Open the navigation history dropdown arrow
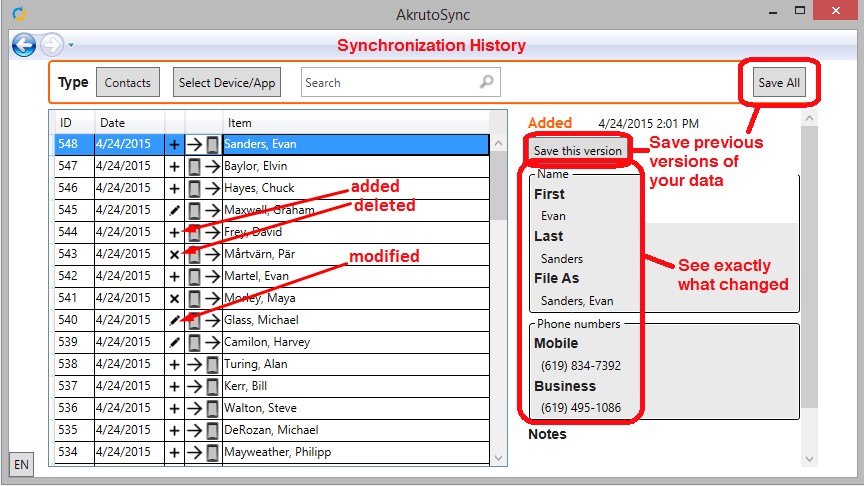864x486 pixels. [x=71, y=46]
